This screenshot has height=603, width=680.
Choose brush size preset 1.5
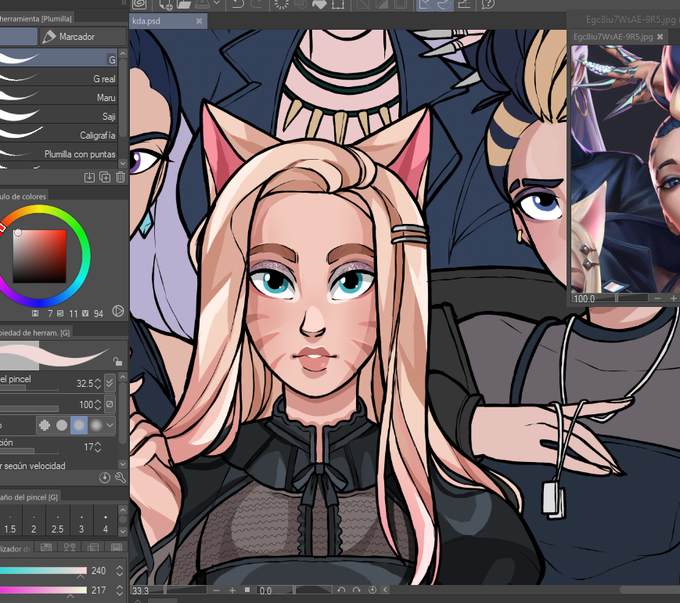click(10, 521)
